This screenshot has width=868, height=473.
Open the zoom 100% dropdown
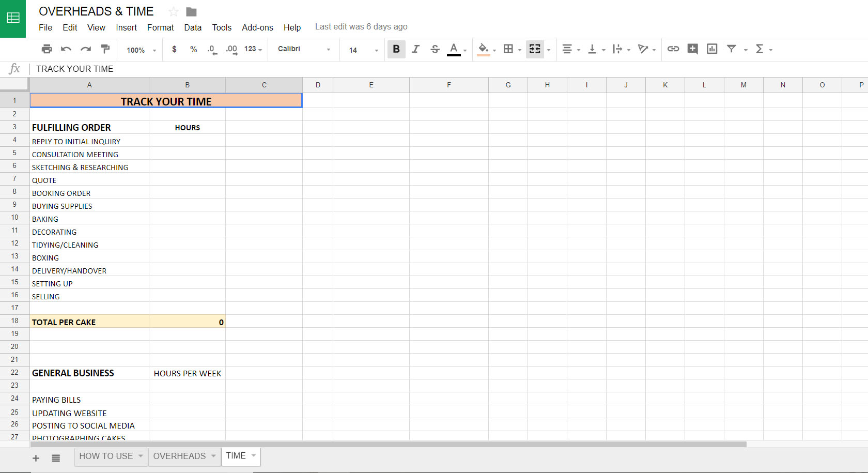coord(142,50)
